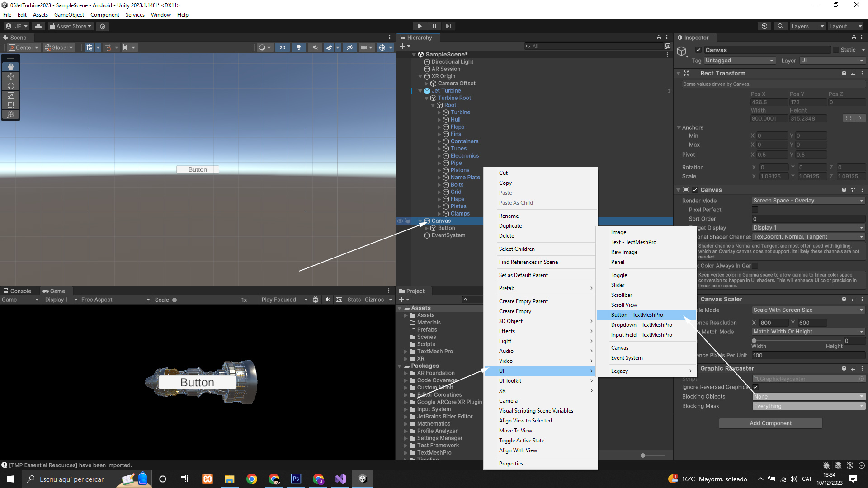Select Duplicate in the context menu
The height and width of the screenshot is (488, 868).
coord(510,226)
